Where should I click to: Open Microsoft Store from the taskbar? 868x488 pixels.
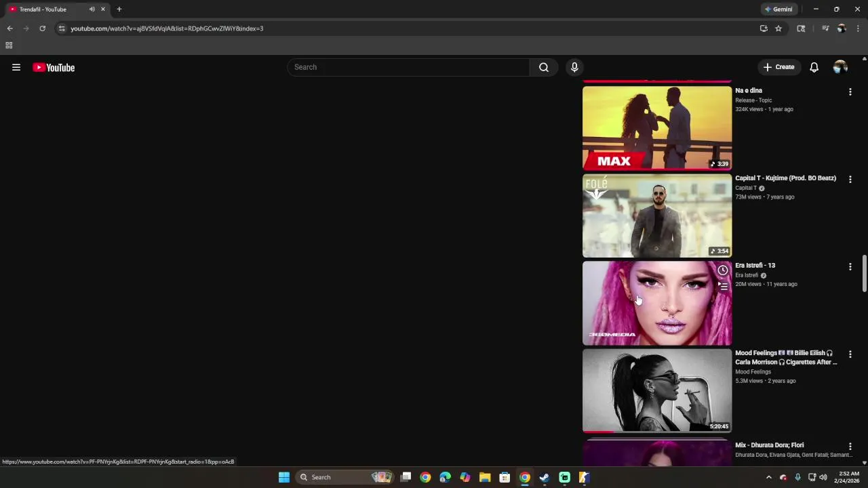pos(505,477)
